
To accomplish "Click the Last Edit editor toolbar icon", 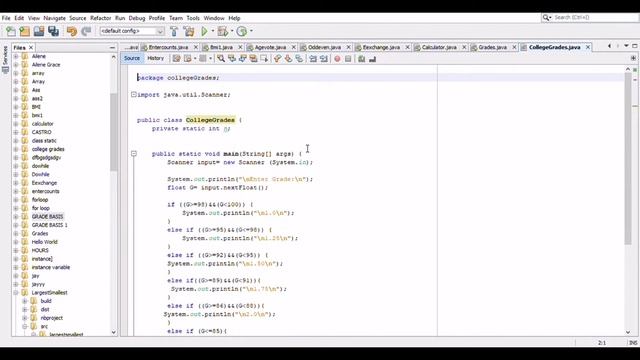I will tap(176, 59).
